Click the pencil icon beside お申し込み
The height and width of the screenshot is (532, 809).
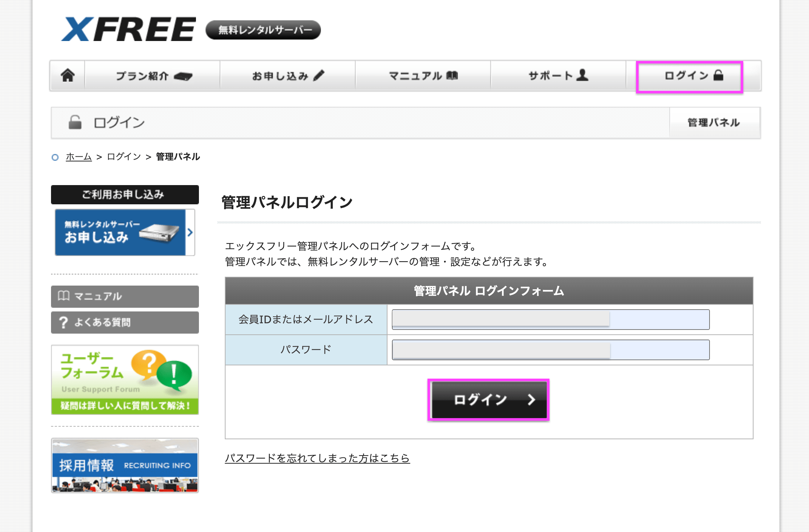(x=319, y=75)
